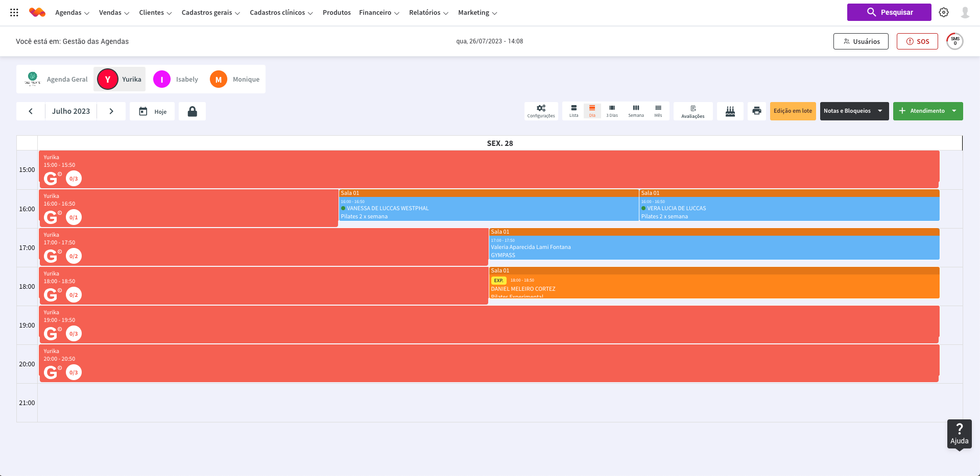Viewport: 980px width, 476px height.
Task: Select Isabely's agenda tab
Action: pos(176,79)
